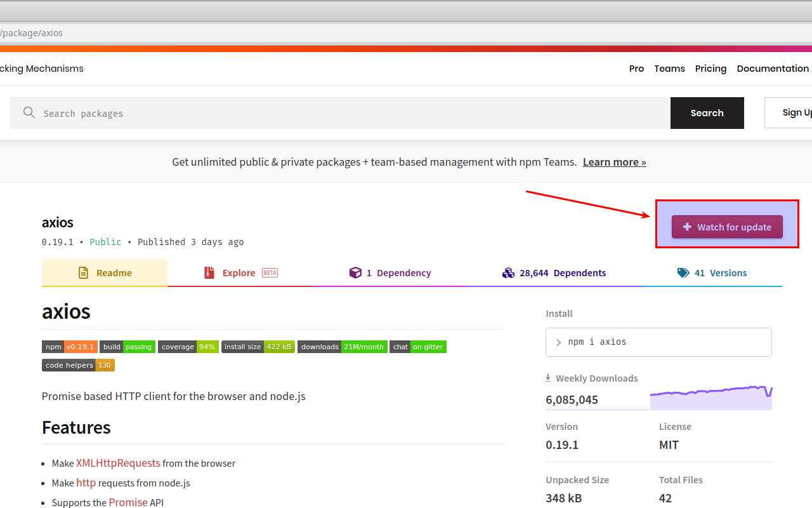This screenshot has width=812, height=508.
Task: Click the Dependents tab cubes icon
Action: [x=508, y=273]
